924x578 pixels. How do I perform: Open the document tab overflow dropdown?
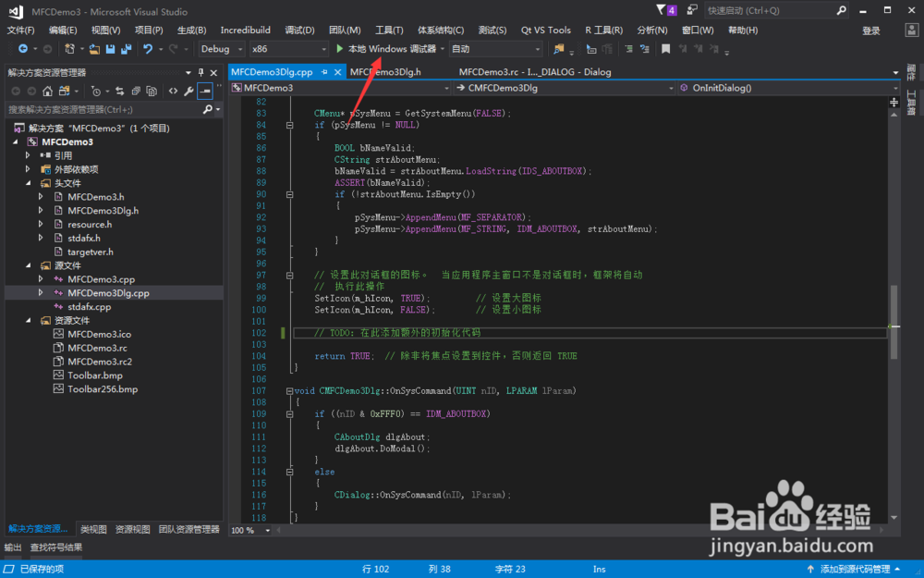(895, 72)
